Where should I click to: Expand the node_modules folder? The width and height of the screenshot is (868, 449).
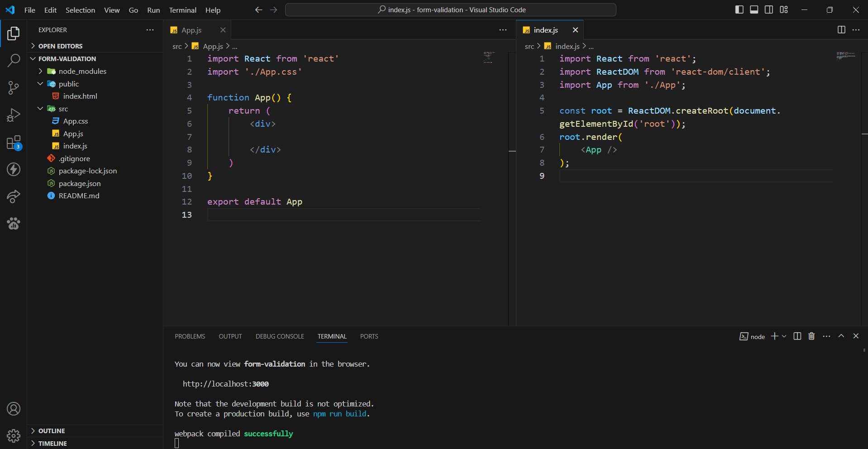pos(82,71)
